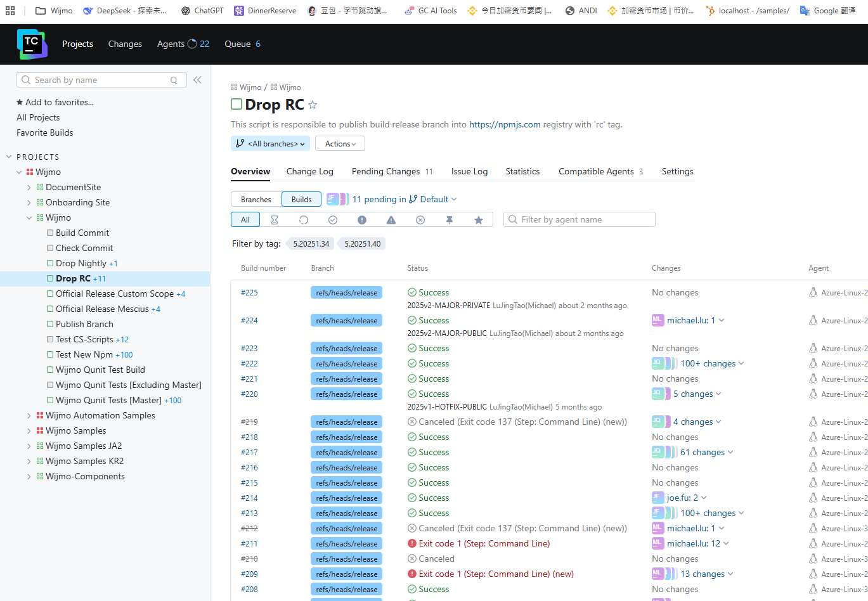Filter builds by warning triangle icon
The width and height of the screenshot is (868, 601).
point(391,220)
